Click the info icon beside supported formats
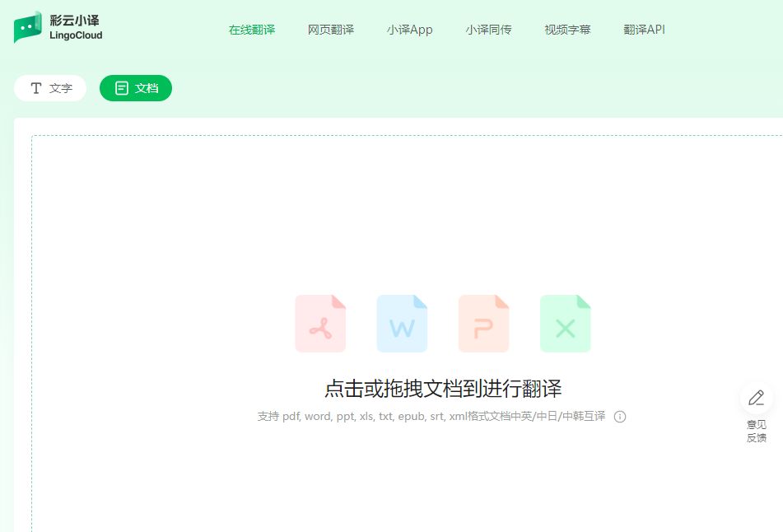 (620, 417)
